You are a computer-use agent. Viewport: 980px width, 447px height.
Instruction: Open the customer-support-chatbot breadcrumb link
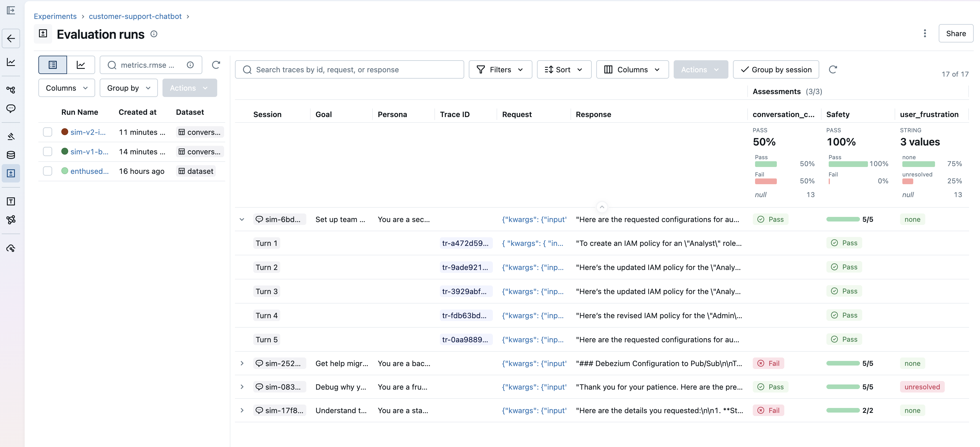coord(135,16)
